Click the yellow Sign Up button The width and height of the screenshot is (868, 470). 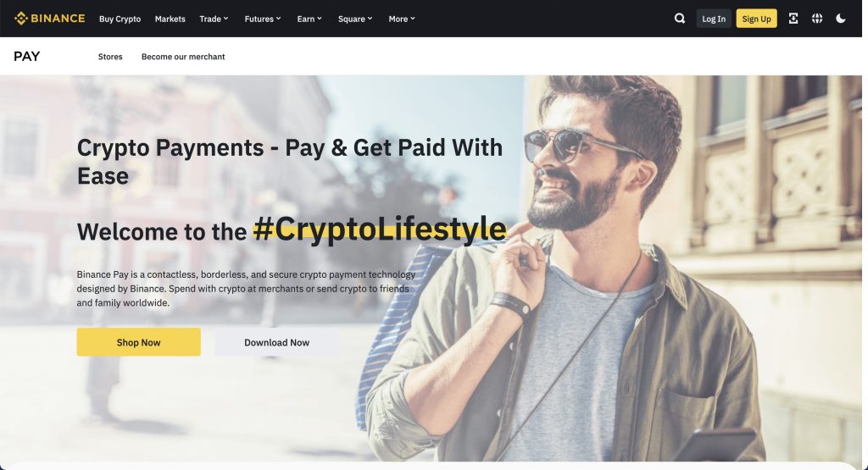pos(756,19)
